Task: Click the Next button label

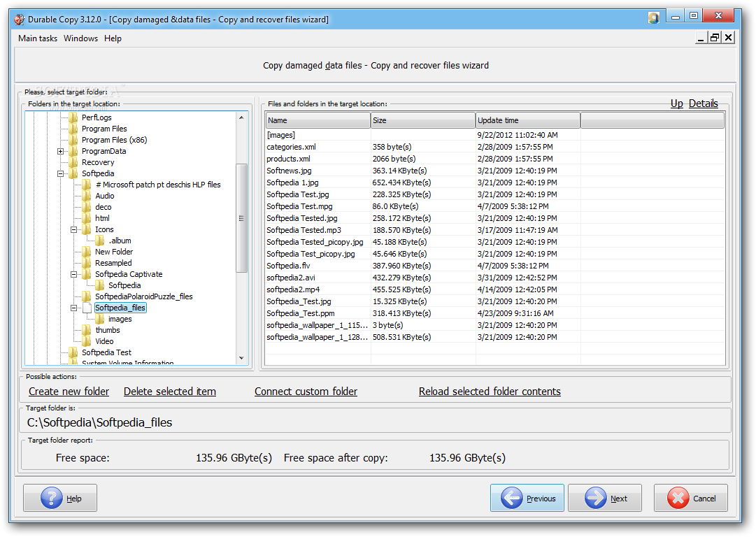Action: coord(619,499)
